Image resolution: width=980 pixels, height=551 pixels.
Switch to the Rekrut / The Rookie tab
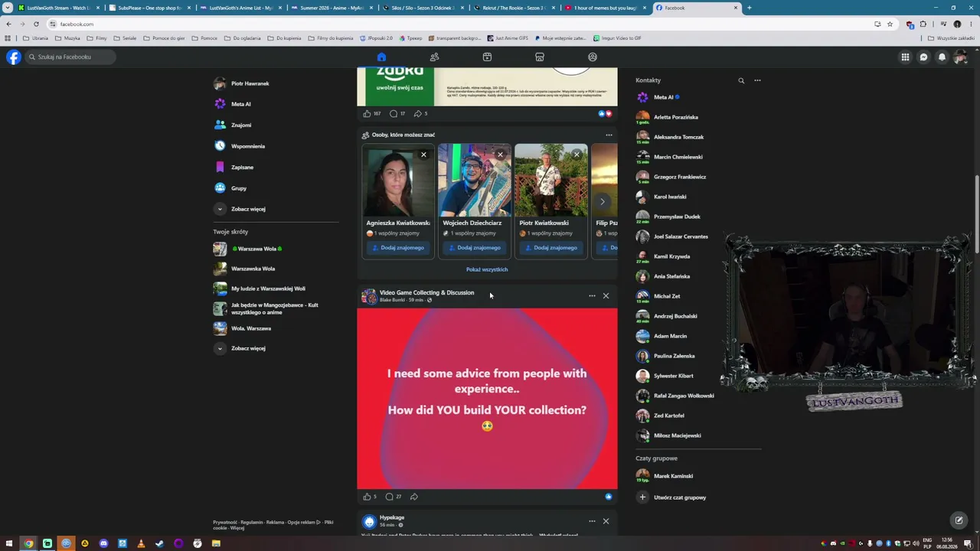point(514,8)
